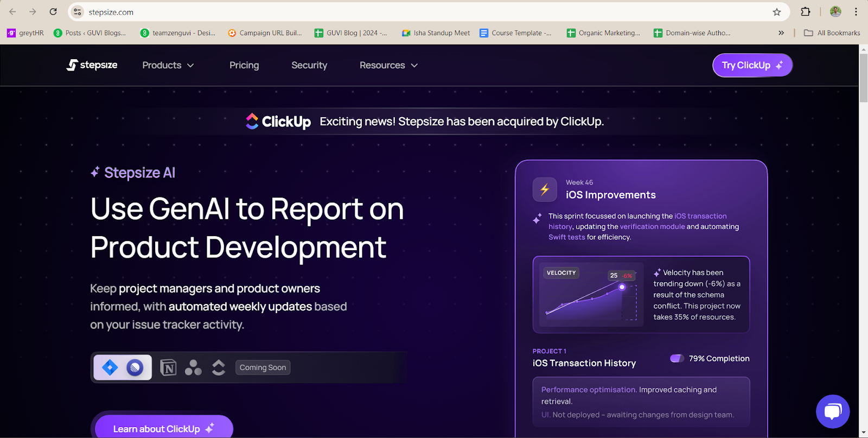Open Isha Standup Meet bookmark

[436, 33]
